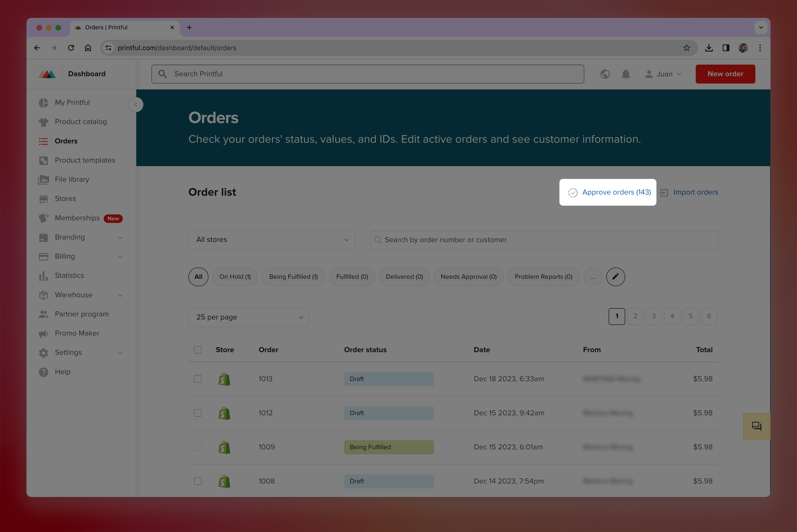This screenshot has height=532, width=797.
Task: Click the New order button
Action: point(725,74)
